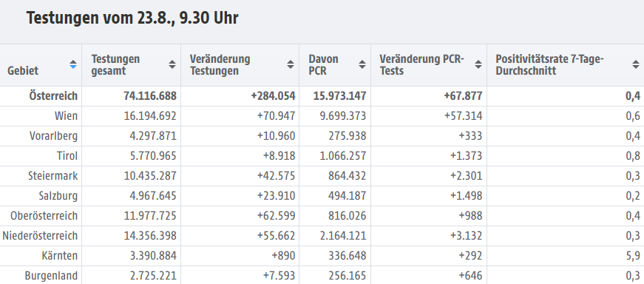Click the Gebiet column header label
Image resolution: width=644 pixels, height=284 pixels.
point(23,71)
